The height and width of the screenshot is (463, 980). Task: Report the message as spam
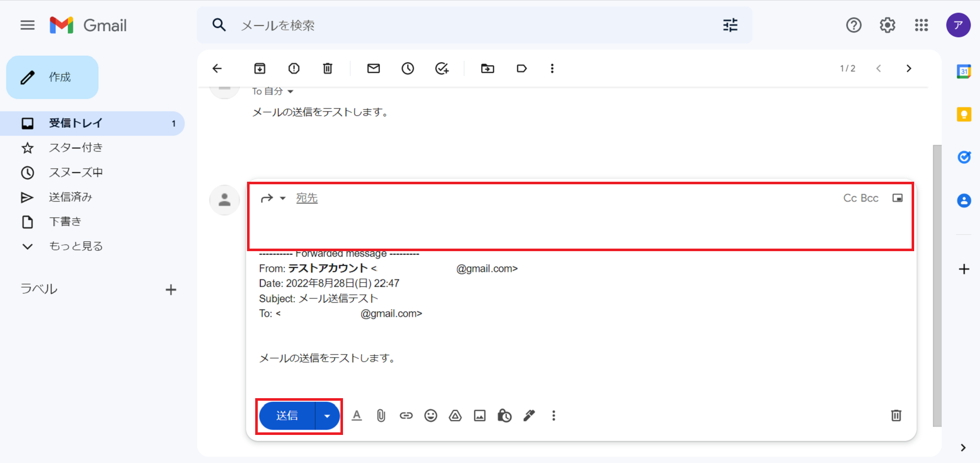coord(294,68)
